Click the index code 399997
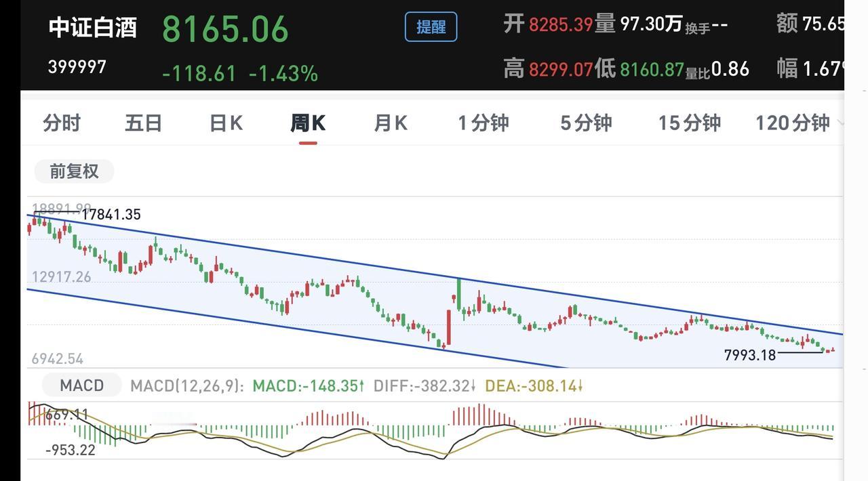 tap(77, 67)
